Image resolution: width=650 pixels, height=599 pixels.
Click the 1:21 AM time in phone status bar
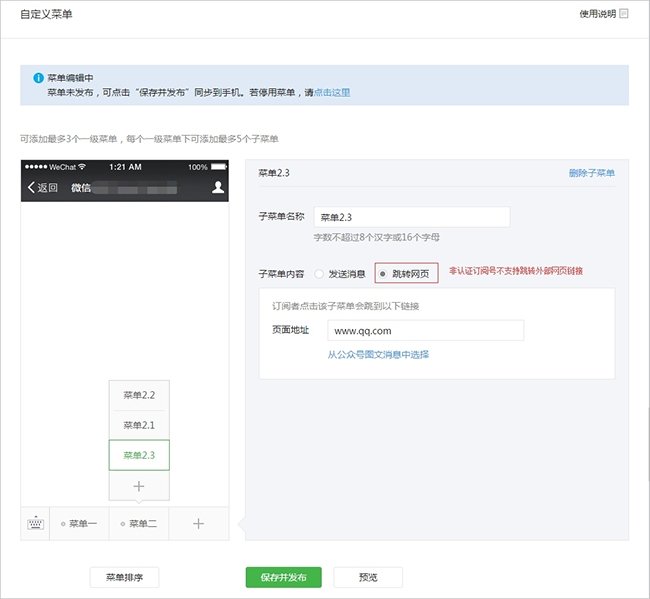(125, 167)
